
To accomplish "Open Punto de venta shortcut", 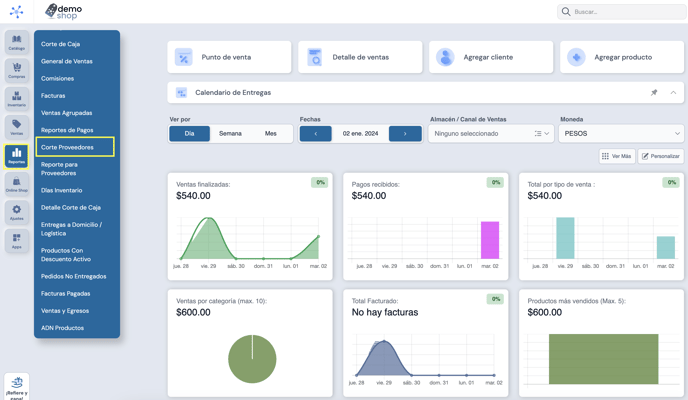I will pos(229,57).
